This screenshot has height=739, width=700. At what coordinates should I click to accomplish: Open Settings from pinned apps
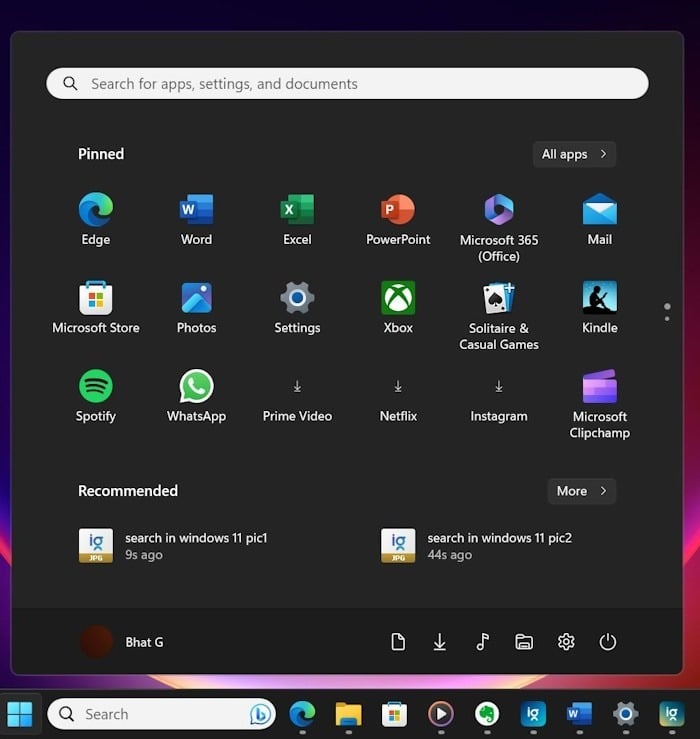point(297,307)
